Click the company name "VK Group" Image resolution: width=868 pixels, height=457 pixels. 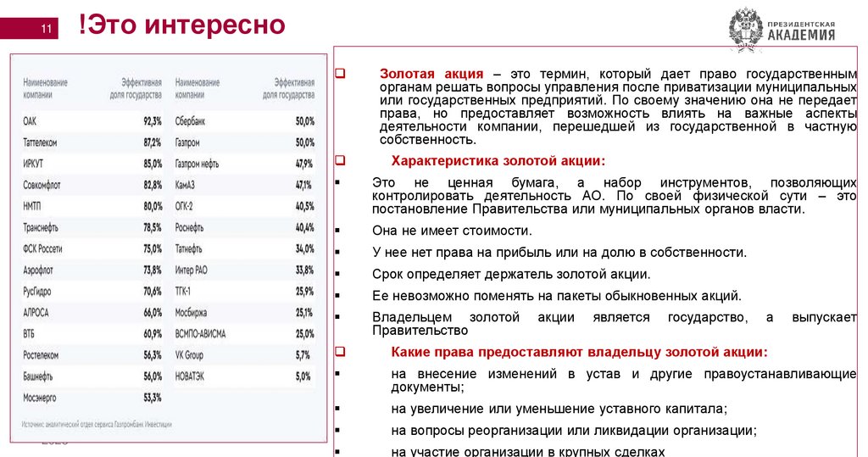pos(189,355)
